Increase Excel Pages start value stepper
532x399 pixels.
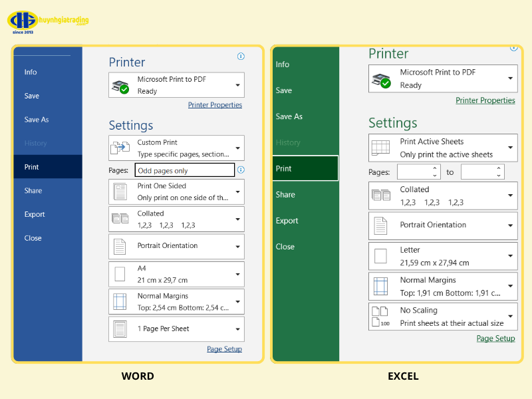[435, 168]
